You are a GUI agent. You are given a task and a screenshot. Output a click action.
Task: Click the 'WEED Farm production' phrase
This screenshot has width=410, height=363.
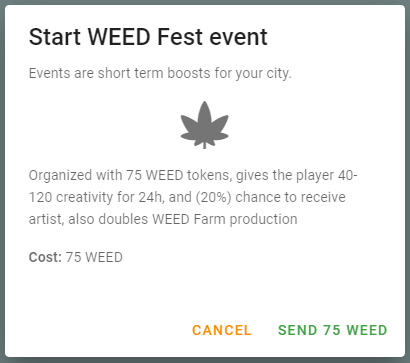click(x=225, y=219)
